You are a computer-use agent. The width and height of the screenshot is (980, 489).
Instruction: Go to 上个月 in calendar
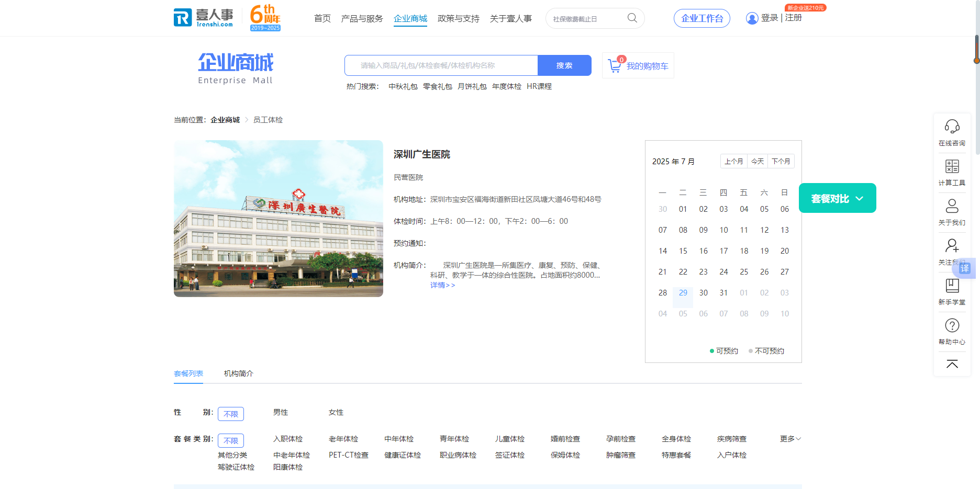tap(734, 161)
